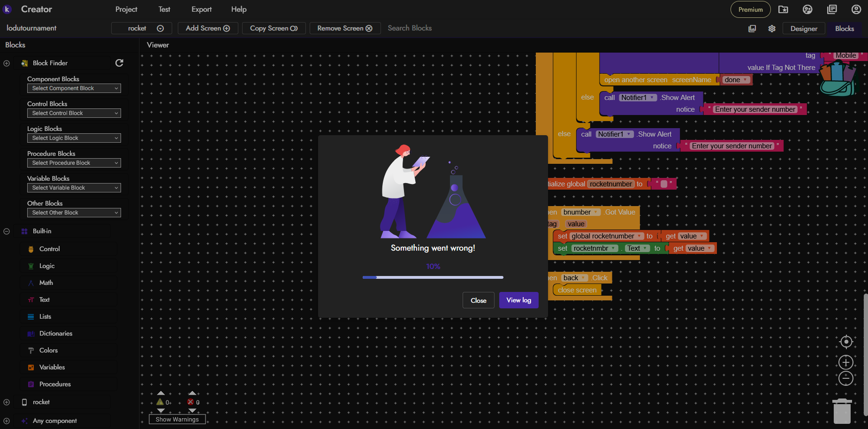This screenshot has height=429, width=868.
Task: Open the Select Component Block dropdown
Action: (x=74, y=88)
